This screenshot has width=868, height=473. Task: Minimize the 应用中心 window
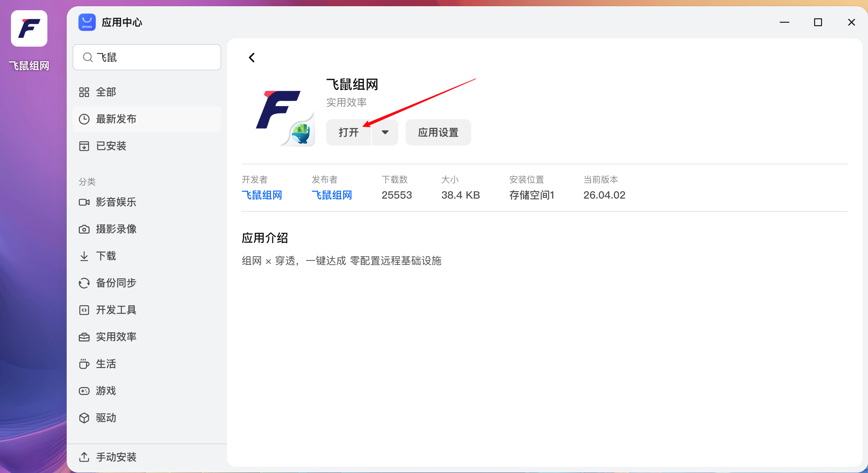785,22
